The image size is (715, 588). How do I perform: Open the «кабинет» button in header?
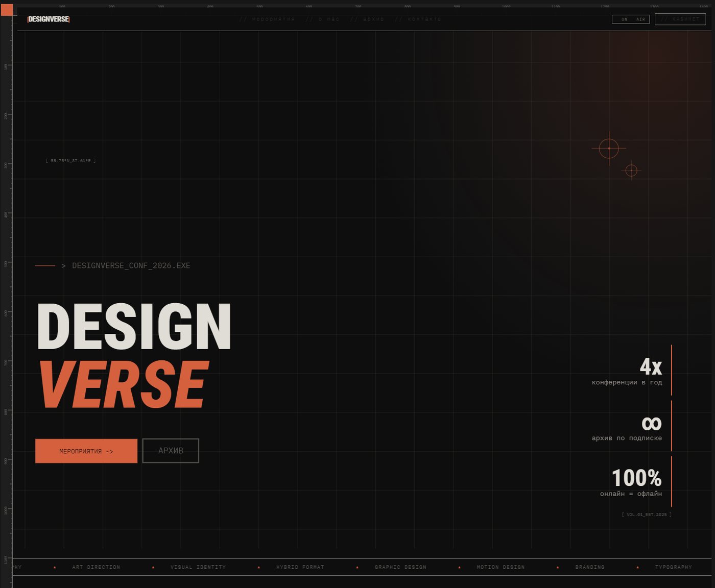coord(680,19)
